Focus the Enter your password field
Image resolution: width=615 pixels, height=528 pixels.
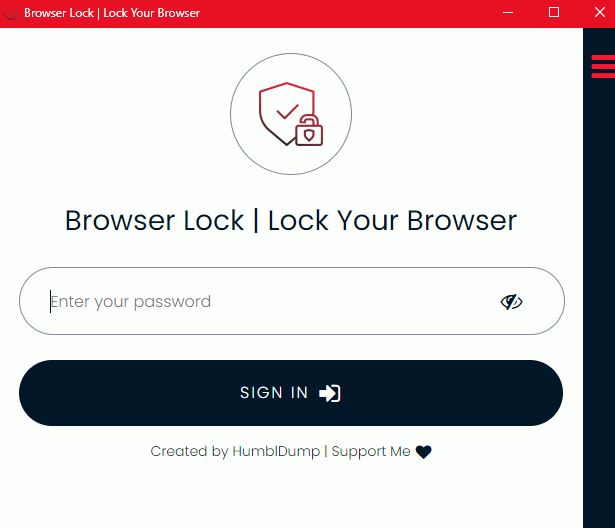[x=292, y=301]
